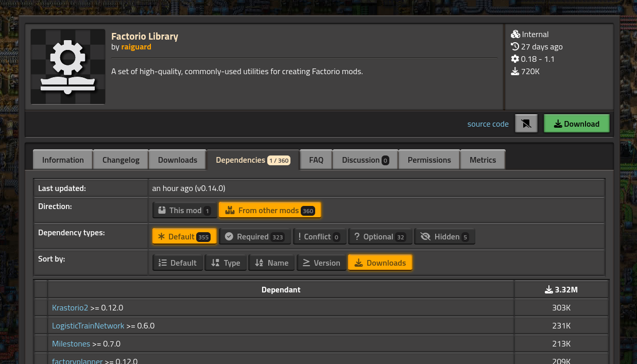Click the green Download button
Viewport: 637px width, 364px height.
pos(576,124)
